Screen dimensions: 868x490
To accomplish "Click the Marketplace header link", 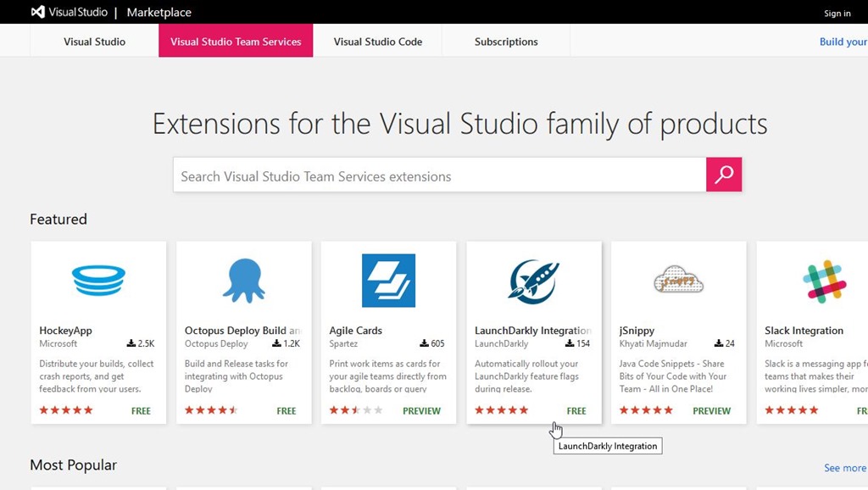I will coord(159,13).
